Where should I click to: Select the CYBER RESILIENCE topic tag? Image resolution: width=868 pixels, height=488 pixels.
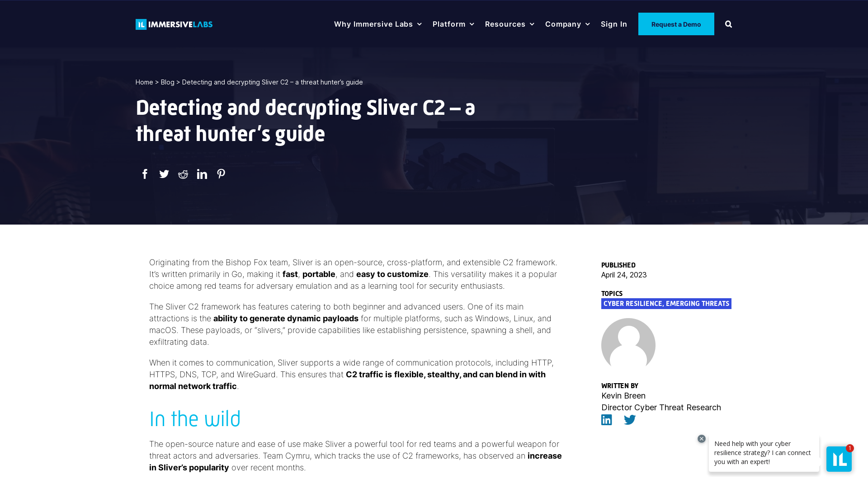point(632,303)
